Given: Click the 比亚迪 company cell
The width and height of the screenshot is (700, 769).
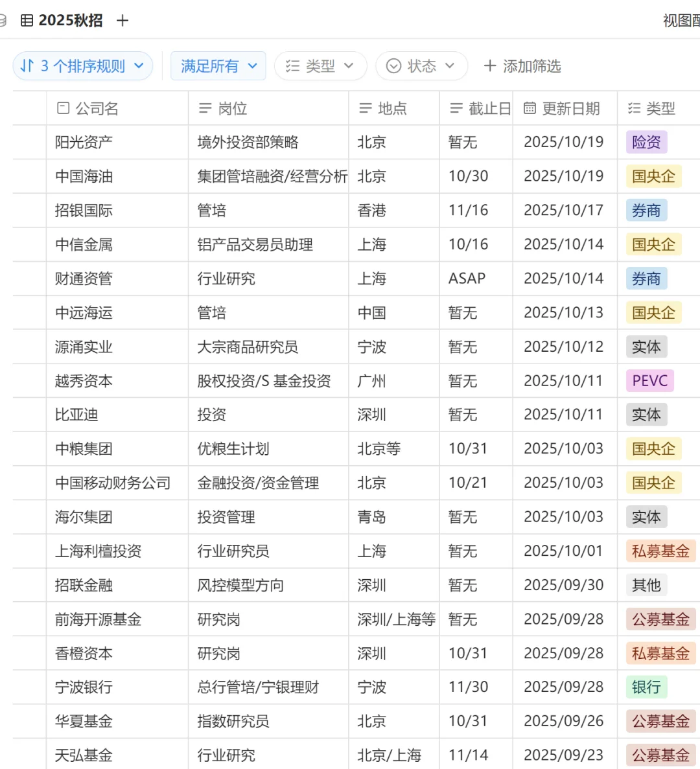Looking at the screenshot, I should (x=117, y=415).
